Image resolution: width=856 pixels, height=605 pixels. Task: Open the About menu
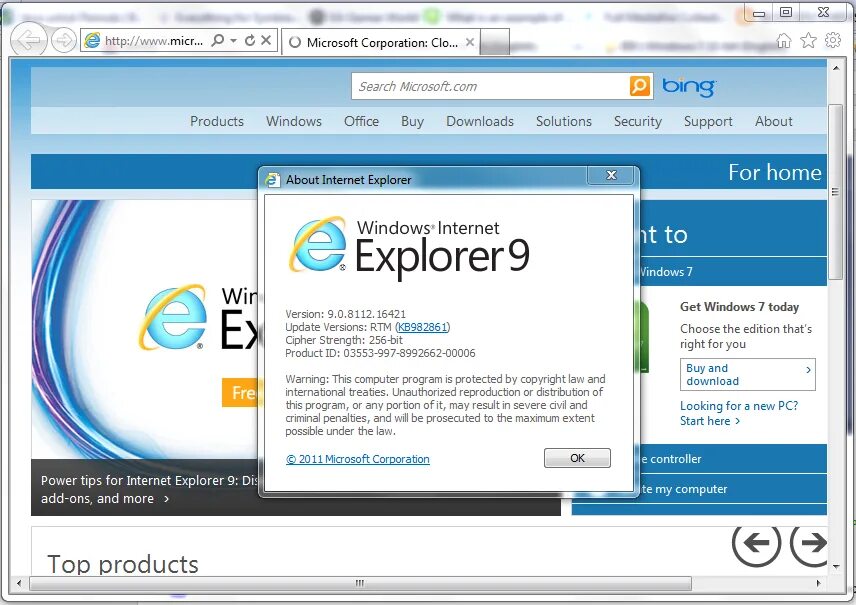tap(774, 121)
